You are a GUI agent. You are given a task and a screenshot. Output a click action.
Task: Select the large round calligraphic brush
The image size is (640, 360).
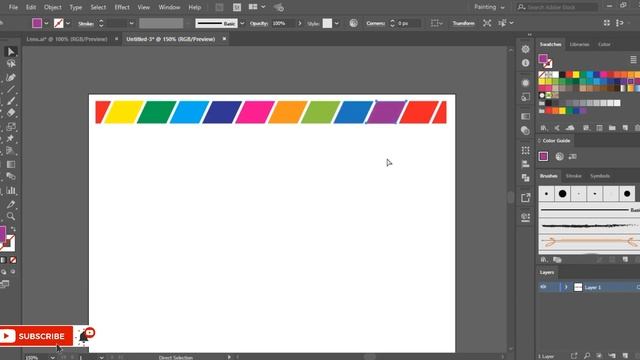[x=562, y=194]
